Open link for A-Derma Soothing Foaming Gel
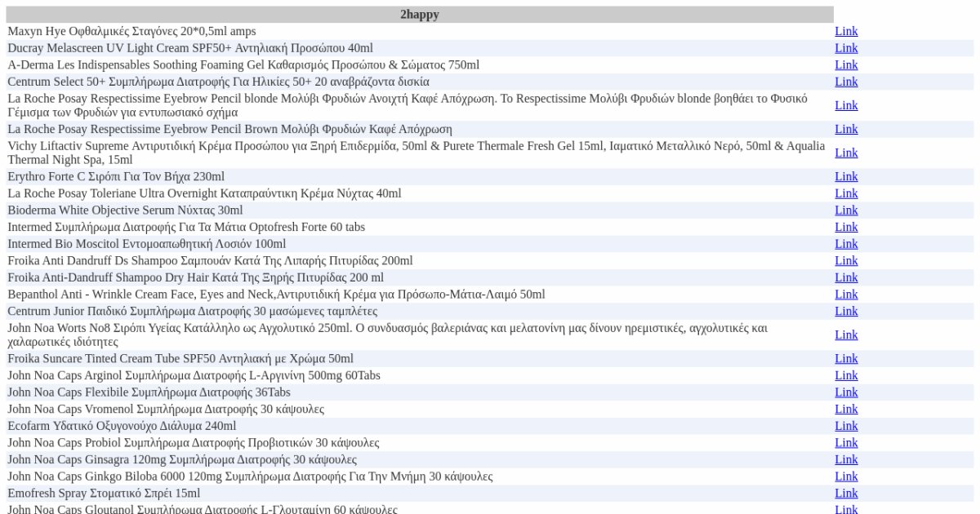The height and width of the screenshot is (514, 980). [846, 65]
